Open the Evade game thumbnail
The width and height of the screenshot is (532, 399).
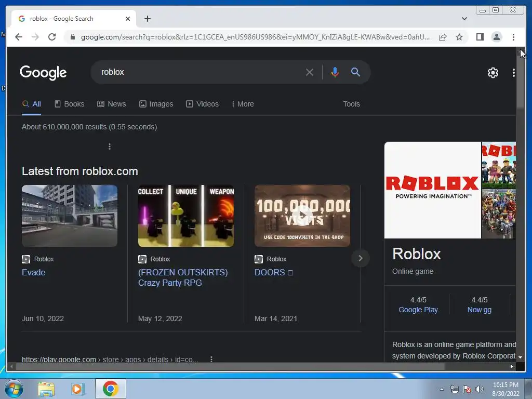[70, 216]
